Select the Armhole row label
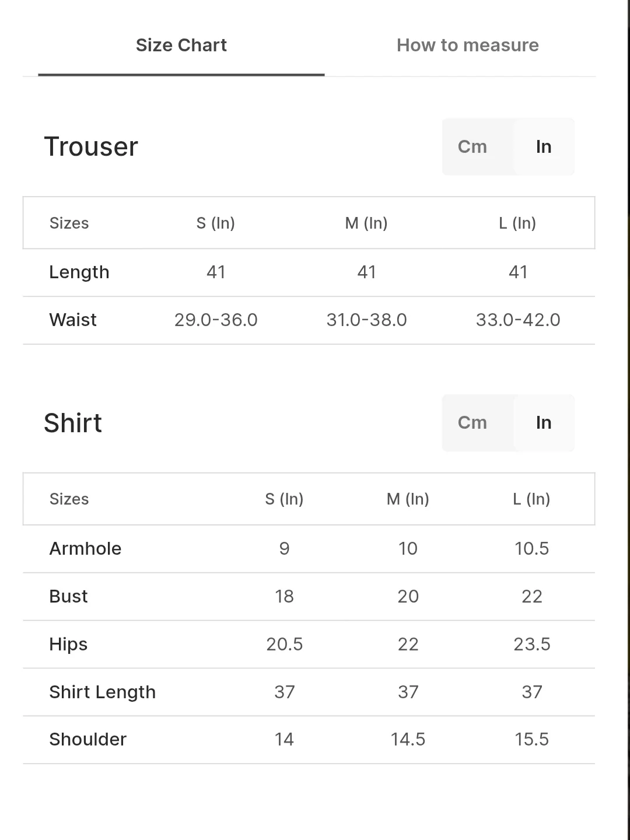Image resolution: width=630 pixels, height=840 pixels. [85, 548]
